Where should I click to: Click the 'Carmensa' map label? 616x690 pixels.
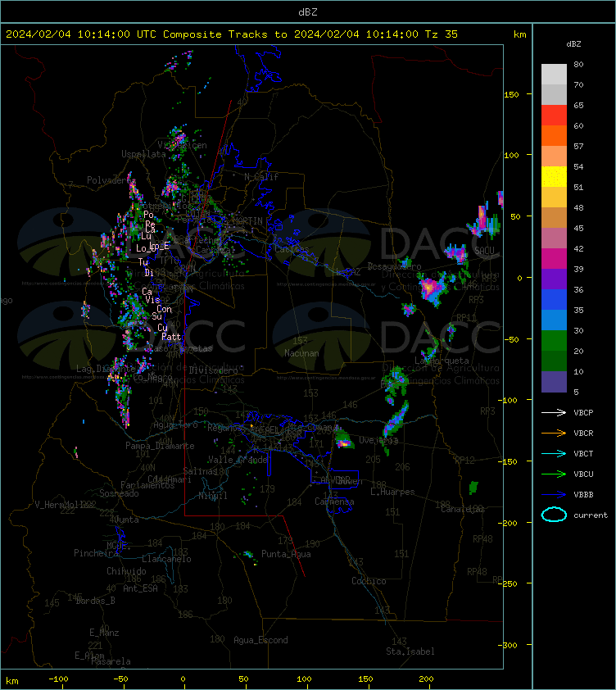334,502
